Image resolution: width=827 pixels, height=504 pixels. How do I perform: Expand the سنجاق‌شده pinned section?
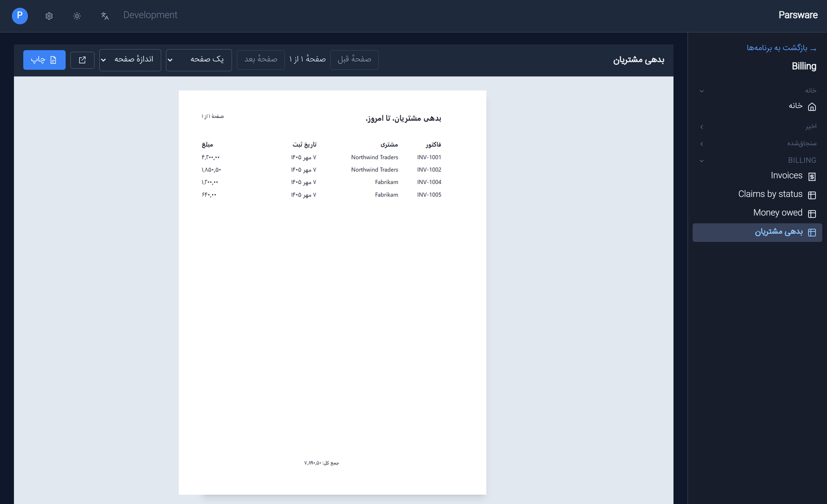pyautogui.click(x=701, y=144)
